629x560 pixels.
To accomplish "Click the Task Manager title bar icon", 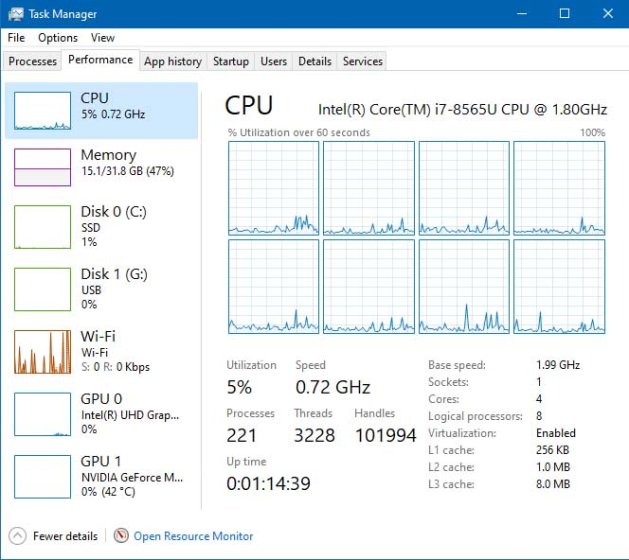I will pos(15,14).
